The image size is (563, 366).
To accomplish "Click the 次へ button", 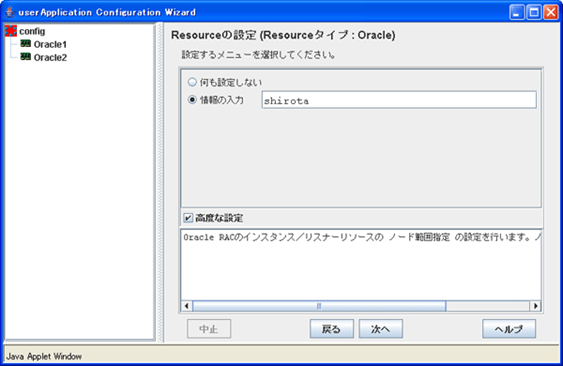I will 381,329.
